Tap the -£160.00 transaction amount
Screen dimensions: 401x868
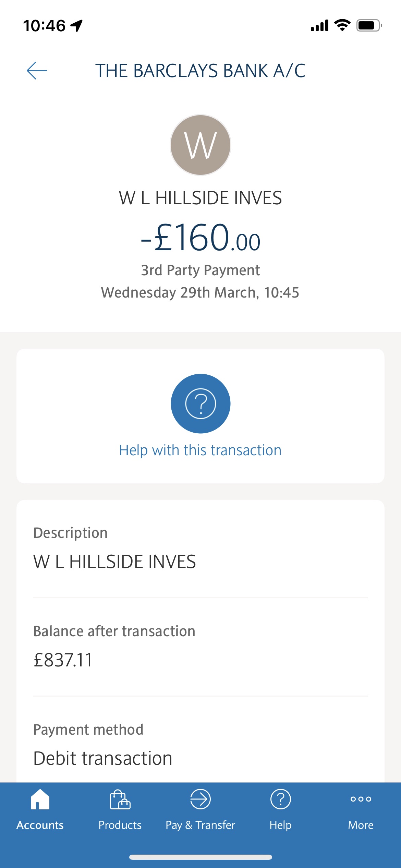200,238
